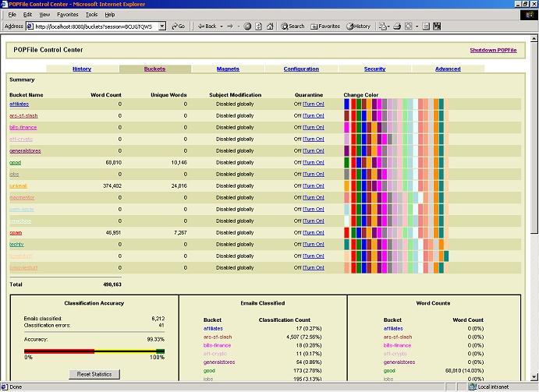Open the Edit menu

pos(27,15)
